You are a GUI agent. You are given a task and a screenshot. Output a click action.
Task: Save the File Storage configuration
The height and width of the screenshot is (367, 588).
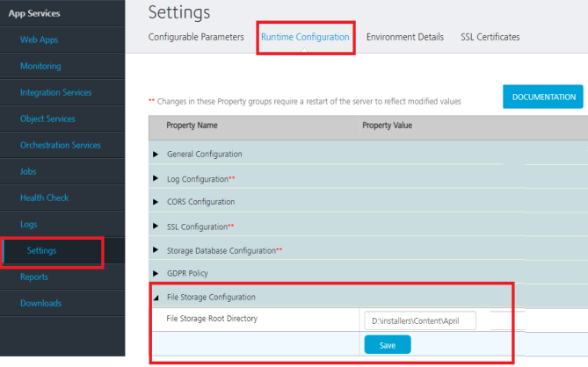387,344
